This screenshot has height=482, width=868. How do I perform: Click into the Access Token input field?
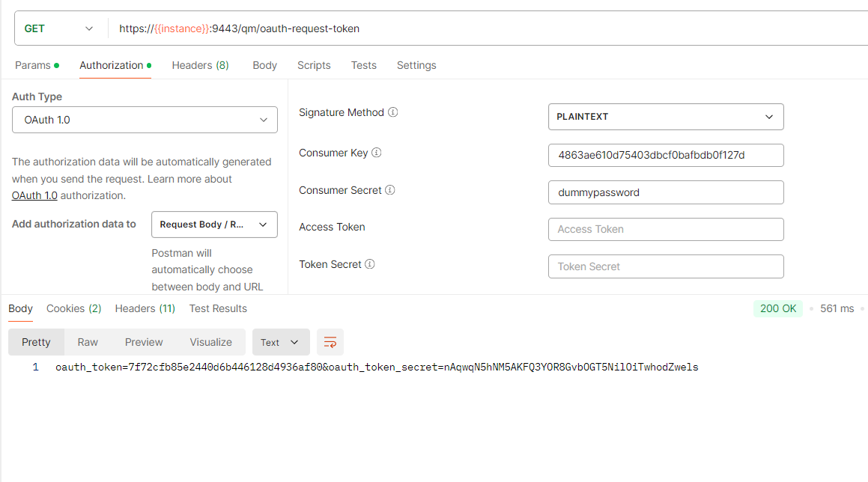click(665, 229)
